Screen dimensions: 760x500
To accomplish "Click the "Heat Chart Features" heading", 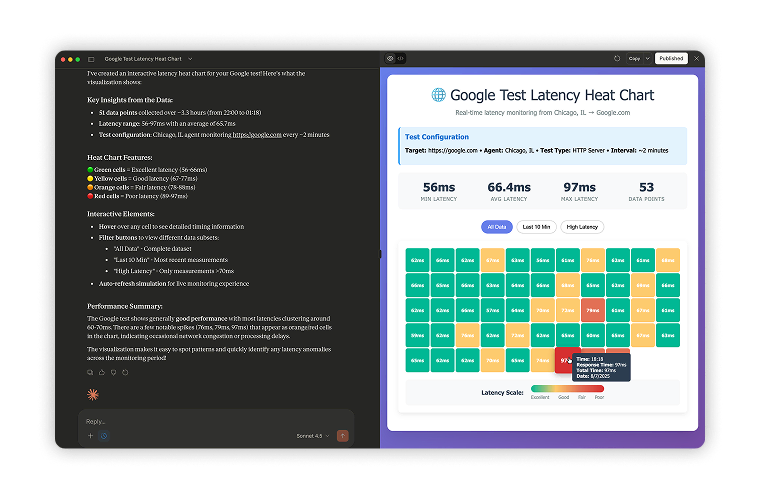I will click(120, 158).
